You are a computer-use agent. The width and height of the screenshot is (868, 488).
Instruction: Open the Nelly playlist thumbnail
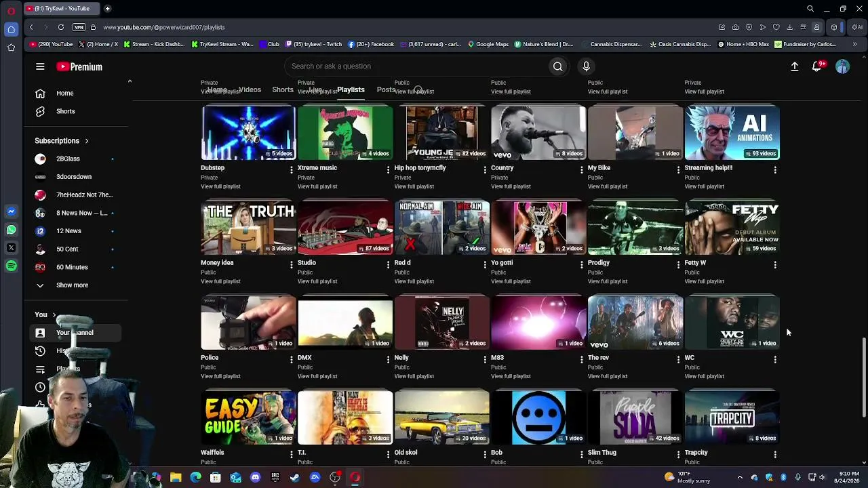pyautogui.click(x=441, y=323)
